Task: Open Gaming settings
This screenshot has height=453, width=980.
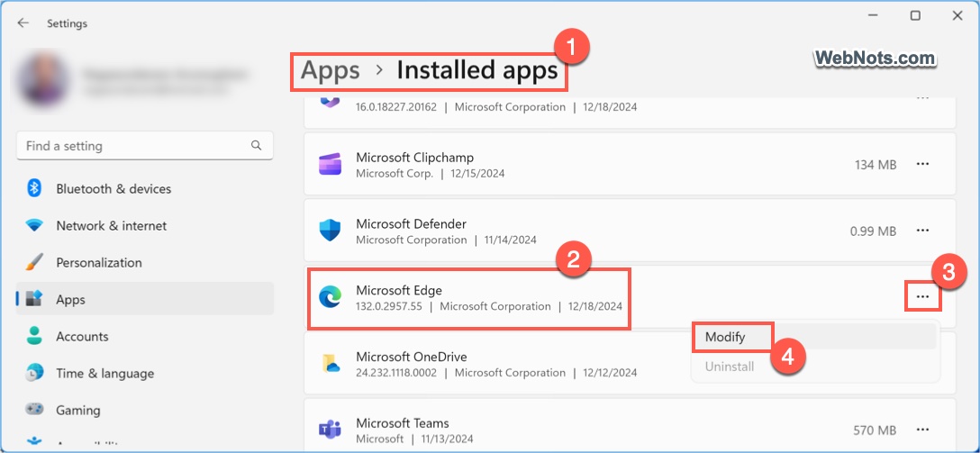Action: click(x=145, y=410)
